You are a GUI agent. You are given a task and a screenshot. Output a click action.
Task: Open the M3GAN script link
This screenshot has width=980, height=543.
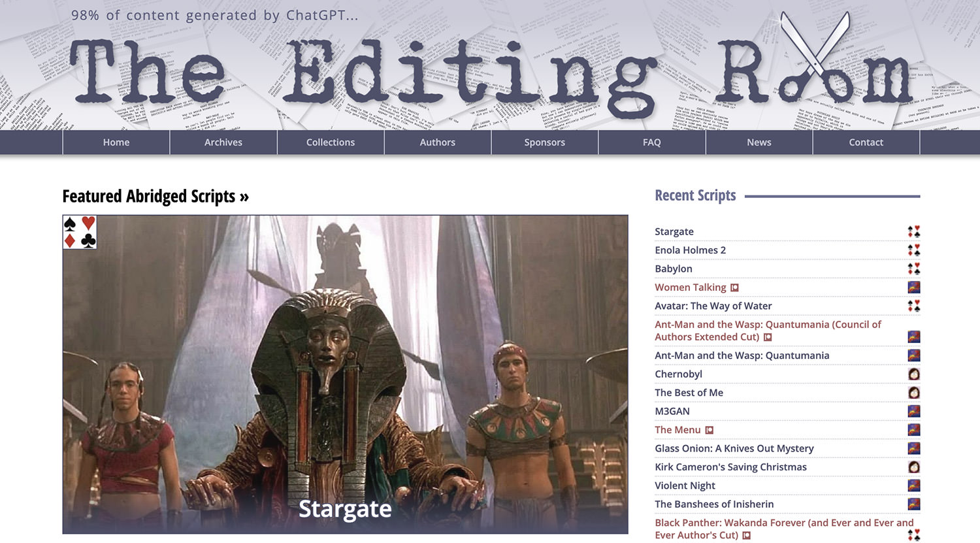[672, 411]
